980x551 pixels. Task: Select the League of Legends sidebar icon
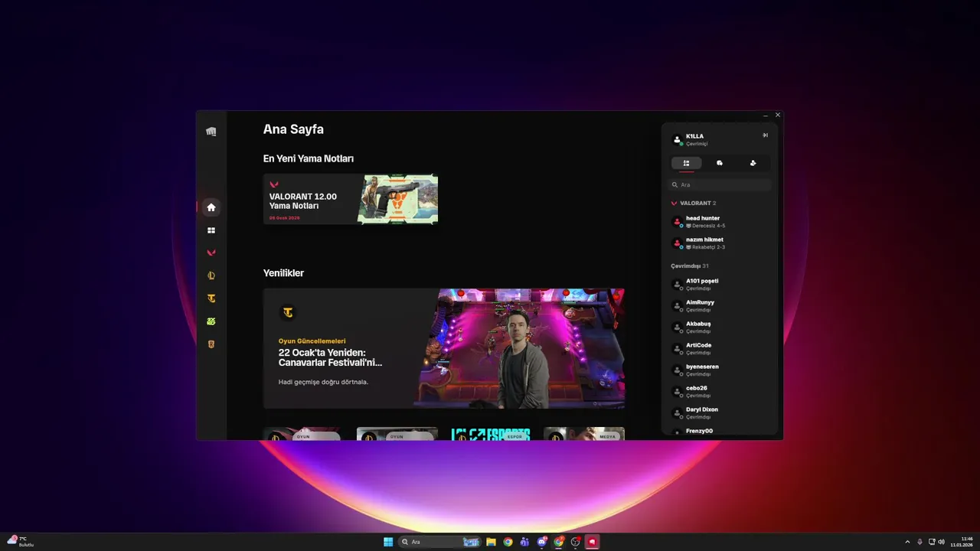coord(211,275)
